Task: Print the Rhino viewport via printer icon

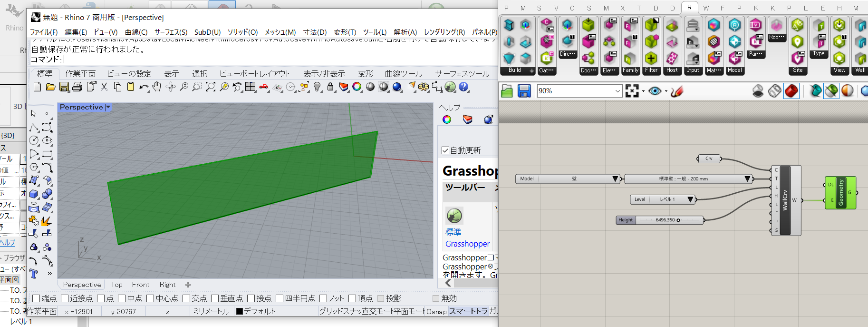Action: click(x=77, y=87)
